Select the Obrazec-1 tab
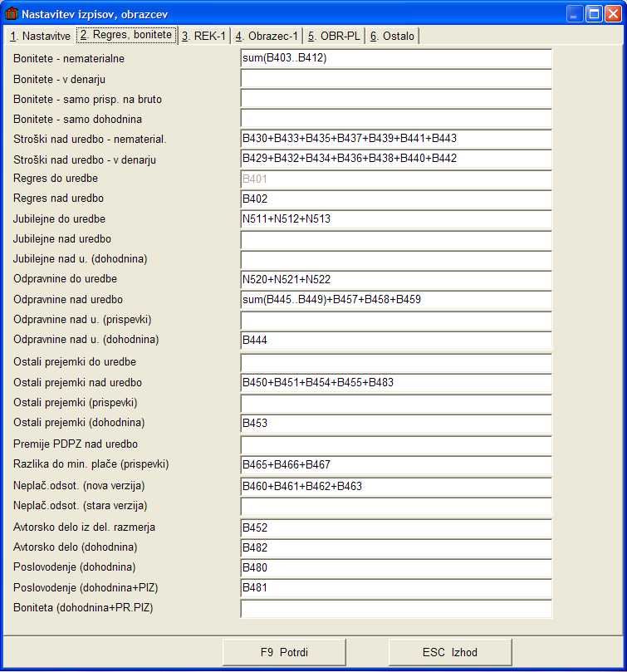627x672 pixels. coord(267,36)
